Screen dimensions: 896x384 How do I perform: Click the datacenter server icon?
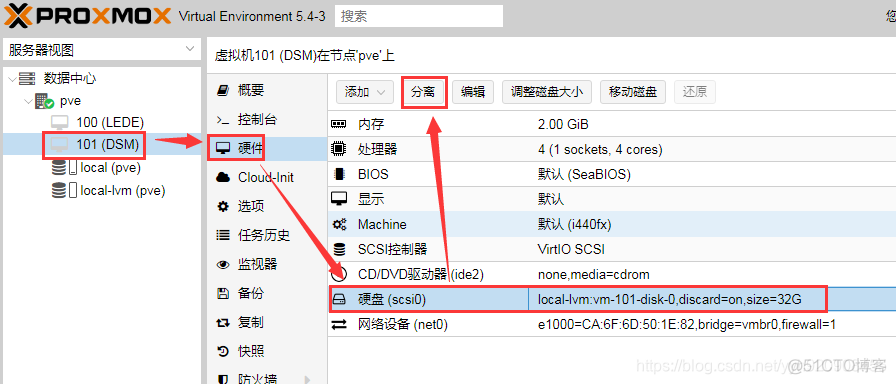[27, 78]
